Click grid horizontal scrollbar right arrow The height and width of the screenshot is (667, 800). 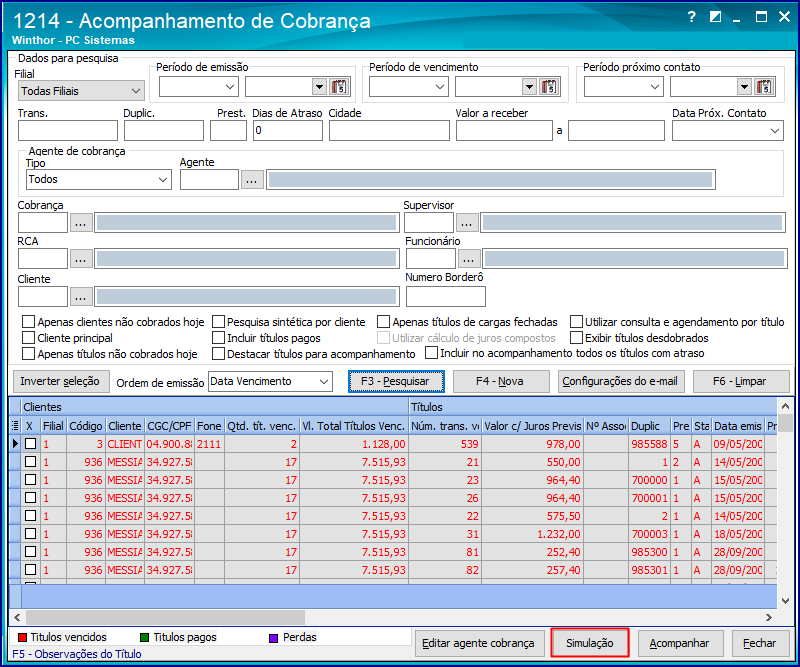pyautogui.click(x=769, y=617)
